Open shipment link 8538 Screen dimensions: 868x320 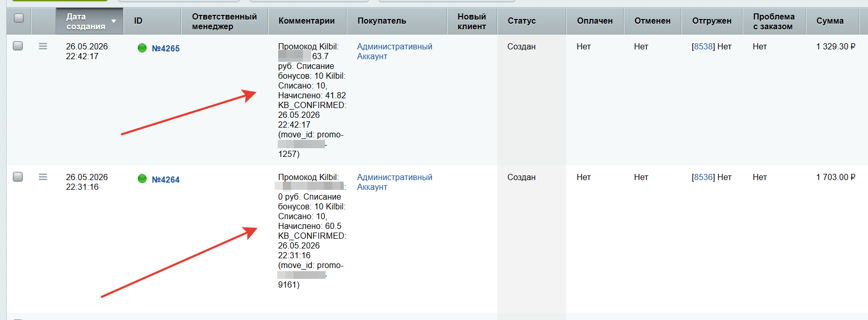pyautogui.click(x=703, y=46)
